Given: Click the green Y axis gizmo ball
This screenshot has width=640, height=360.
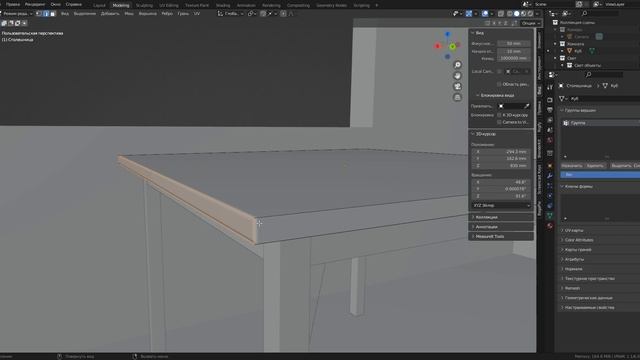Looking at the screenshot, I should (x=453, y=47).
